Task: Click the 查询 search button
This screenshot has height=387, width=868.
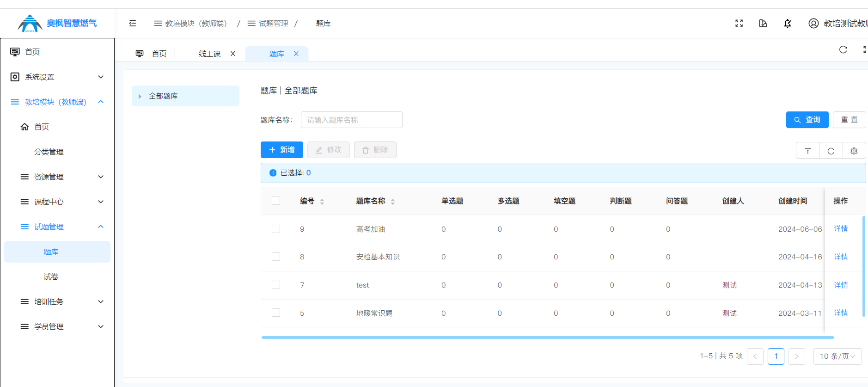Action: click(x=807, y=120)
